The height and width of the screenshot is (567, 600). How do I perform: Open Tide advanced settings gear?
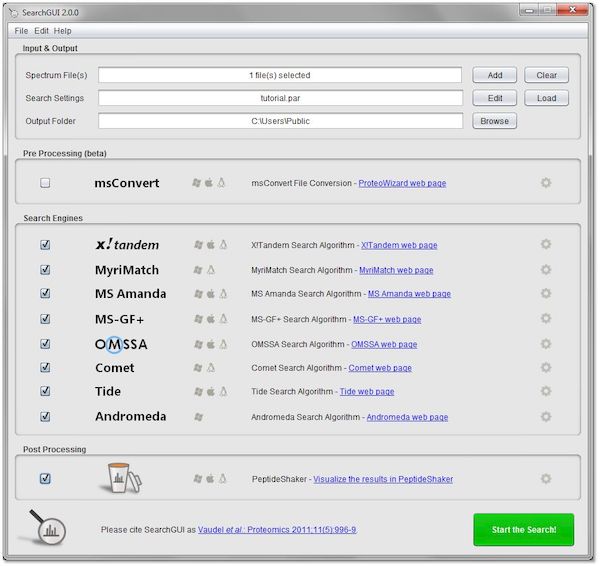(x=546, y=391)
